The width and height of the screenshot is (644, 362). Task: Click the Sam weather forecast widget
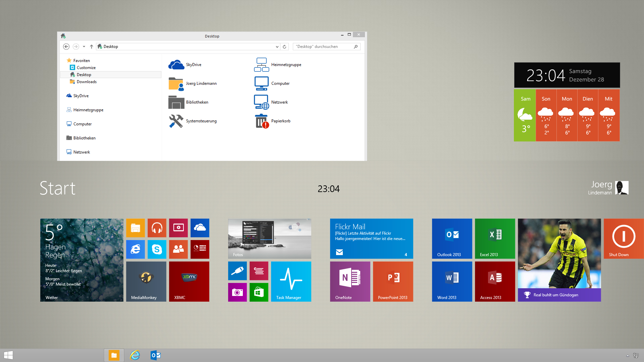coord(525,115)
